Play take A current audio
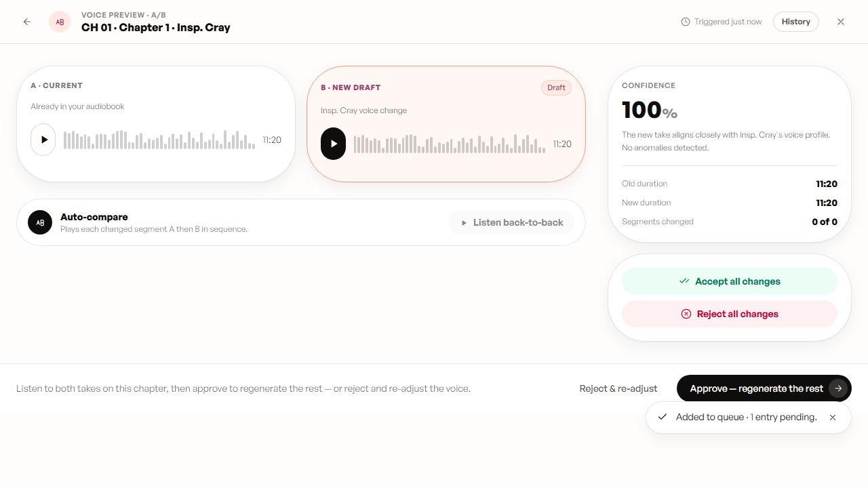868x488 pixels. point(43,140)
